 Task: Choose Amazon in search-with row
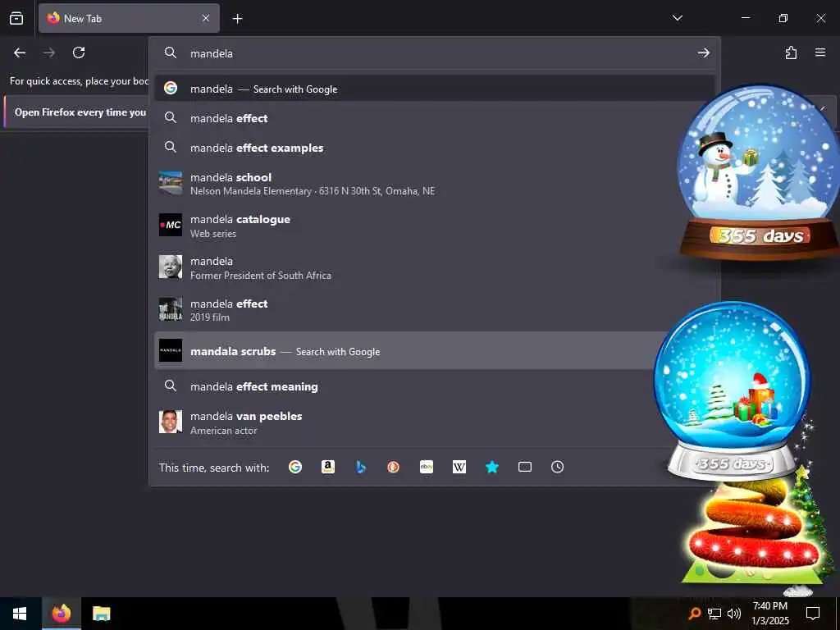tap(328, 467)
